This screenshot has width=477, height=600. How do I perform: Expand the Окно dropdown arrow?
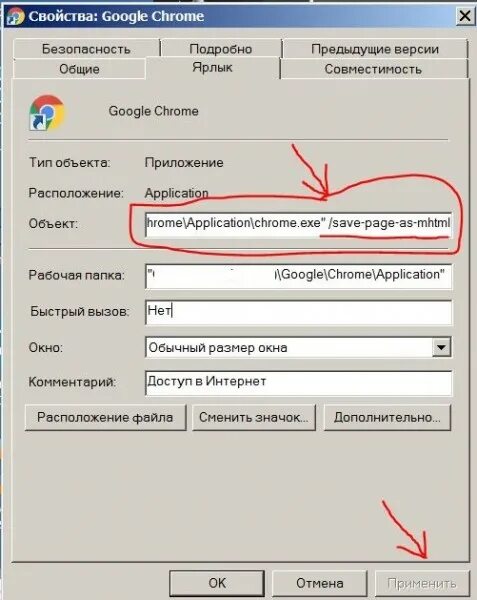point(441,347)
